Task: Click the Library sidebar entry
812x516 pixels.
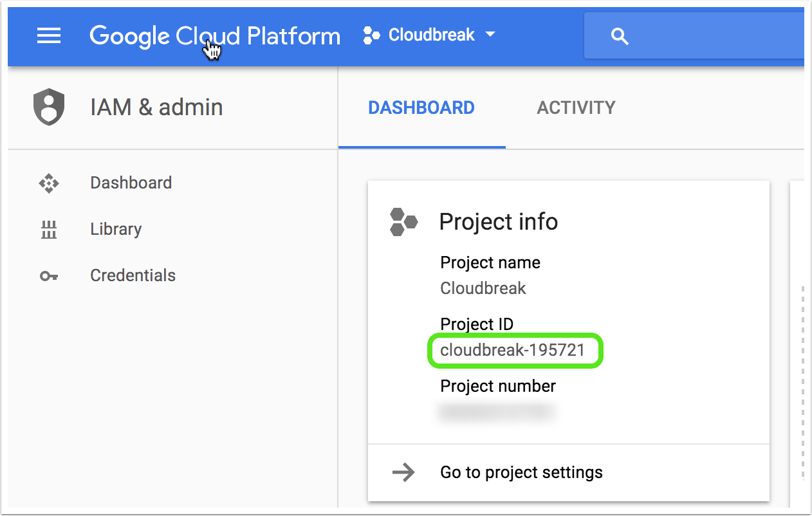Action: coord(116,229)
